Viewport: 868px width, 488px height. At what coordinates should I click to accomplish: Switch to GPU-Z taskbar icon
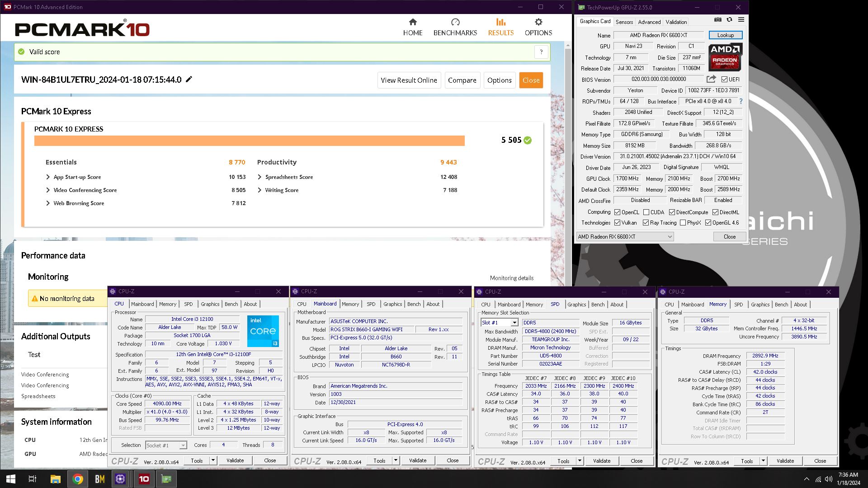(x=166, y=479)
